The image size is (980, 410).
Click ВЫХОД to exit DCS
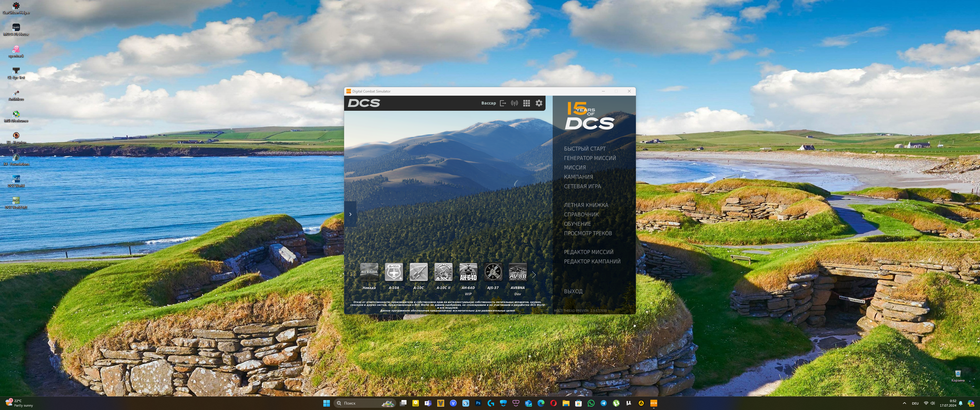pos(573,291)
